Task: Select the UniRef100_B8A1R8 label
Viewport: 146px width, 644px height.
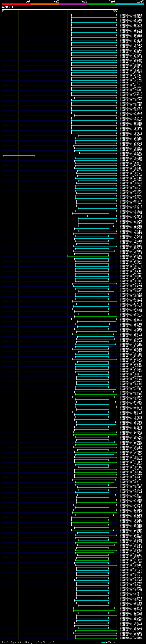Action: (x=131, y=65)
